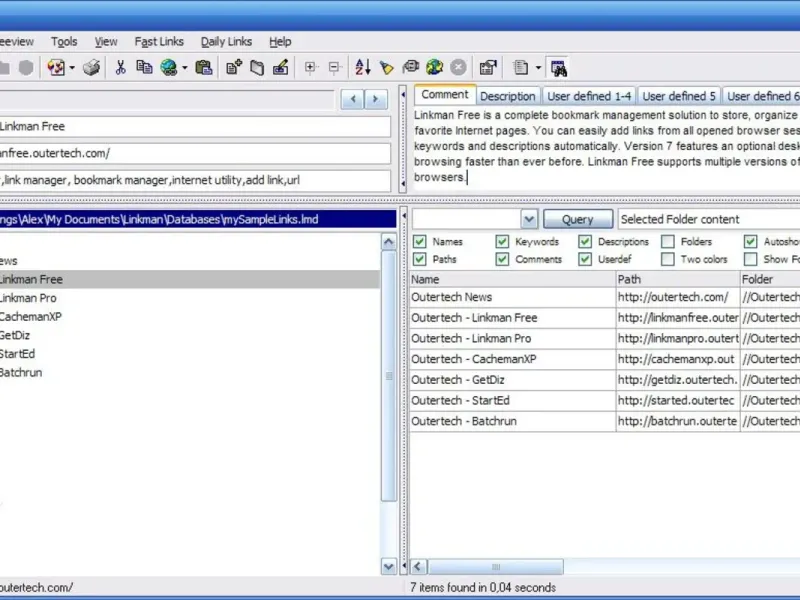The width and height of the screenshot is (800, 600).
Task: Toggle the Paths checkbox
Action: pyautogui.click(x=420, y=259)
